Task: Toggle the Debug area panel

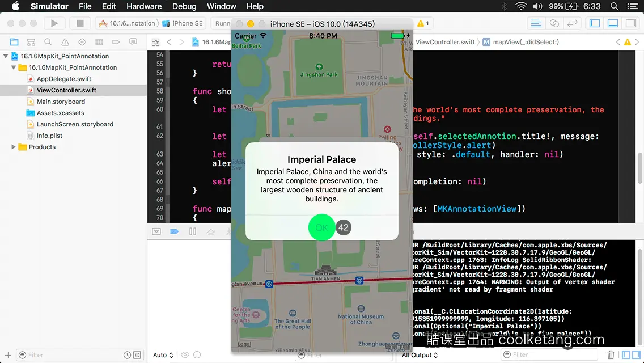Action: [613, 23]
